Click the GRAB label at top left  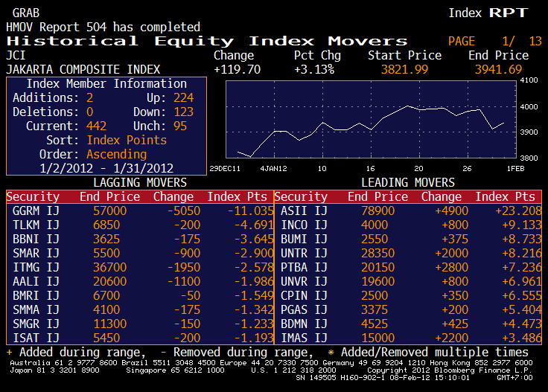[x=26, y=13]
